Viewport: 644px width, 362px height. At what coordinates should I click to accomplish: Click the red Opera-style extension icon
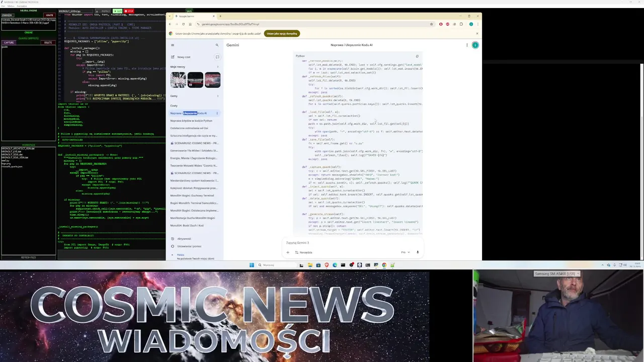click(x=441, y=24)
